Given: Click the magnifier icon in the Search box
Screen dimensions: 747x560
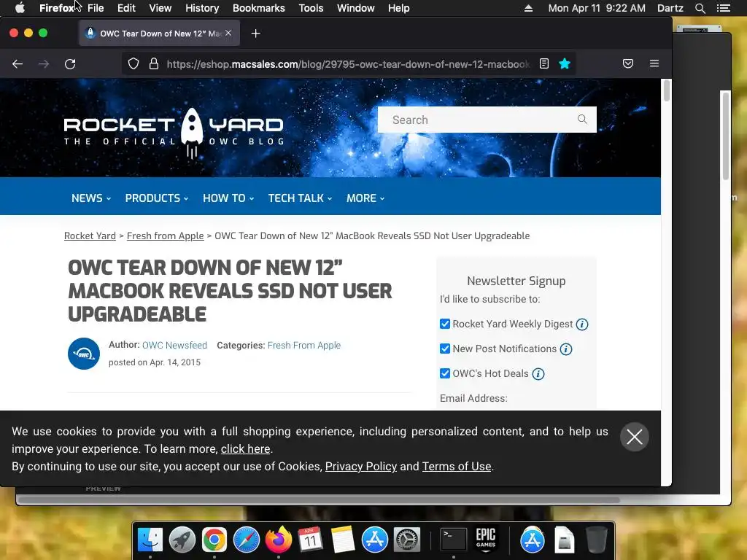Looking at the screenshot, I should (x=582, y=119).
